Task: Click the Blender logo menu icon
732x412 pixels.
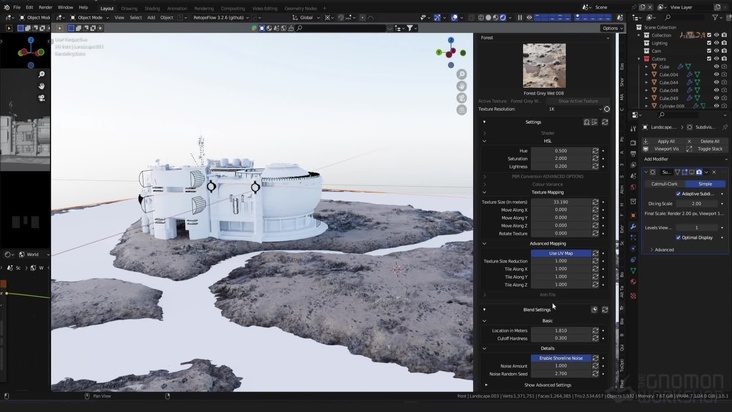Action: (7, 7)
